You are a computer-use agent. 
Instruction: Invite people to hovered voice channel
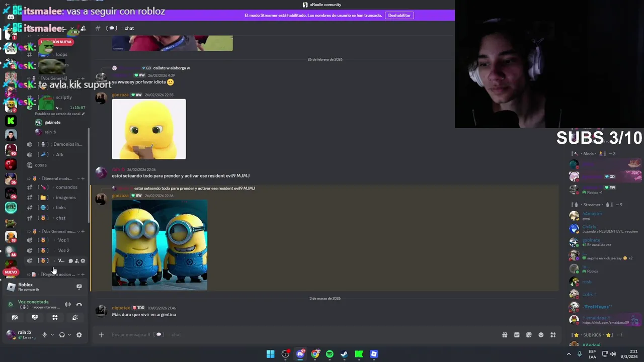tap(76, 261)
